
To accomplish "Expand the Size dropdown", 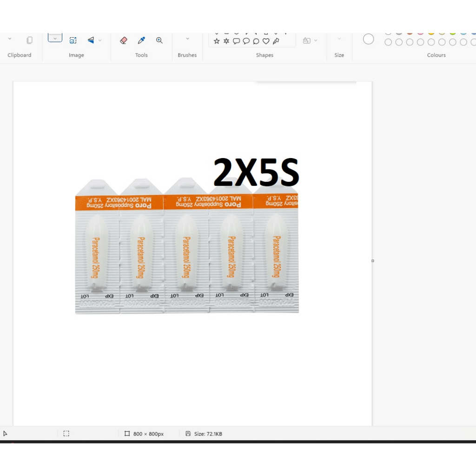I will (x=339, y=39).
